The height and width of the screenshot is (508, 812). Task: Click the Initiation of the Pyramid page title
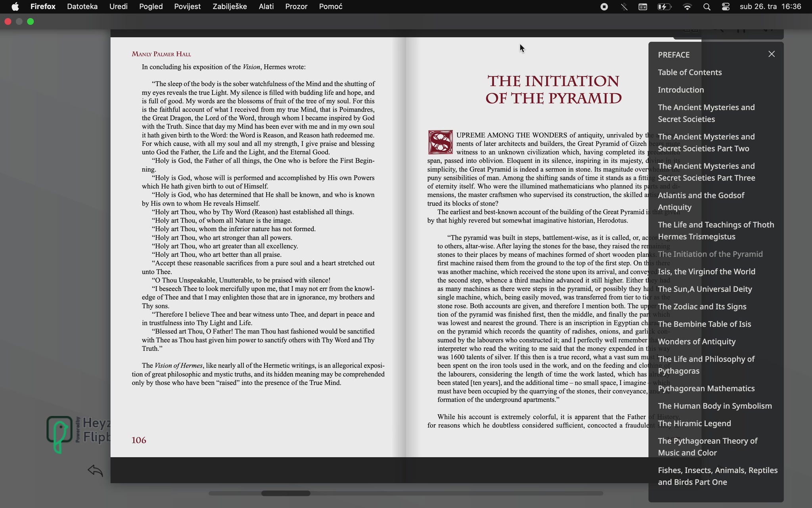(x=553, y=90)
